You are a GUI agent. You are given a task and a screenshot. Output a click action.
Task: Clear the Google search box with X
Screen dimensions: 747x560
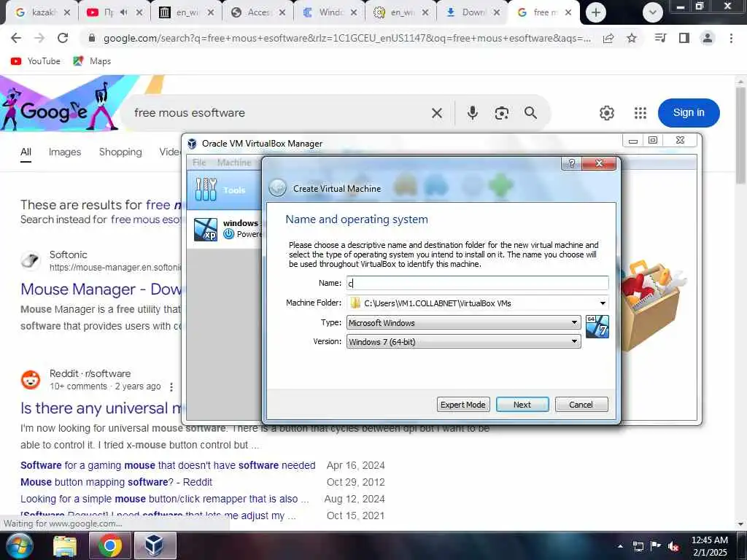[x=437, y=113]
